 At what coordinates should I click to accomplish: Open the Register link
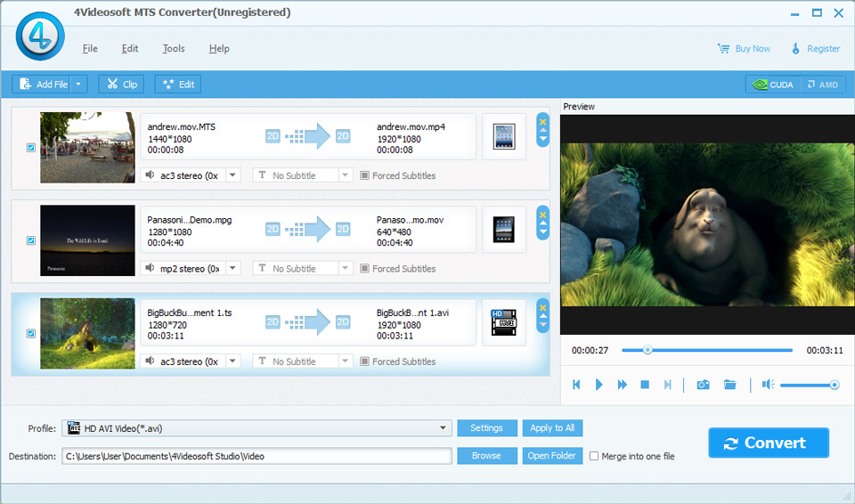(816, 49)
